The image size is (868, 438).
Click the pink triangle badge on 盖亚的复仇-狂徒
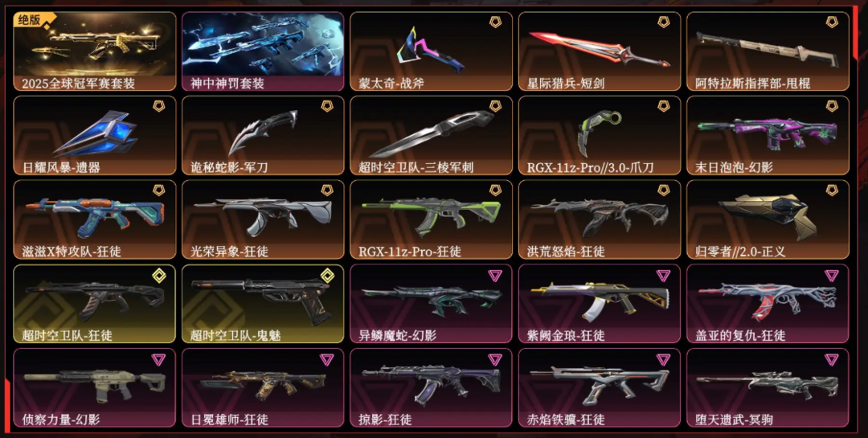(832, 275)
